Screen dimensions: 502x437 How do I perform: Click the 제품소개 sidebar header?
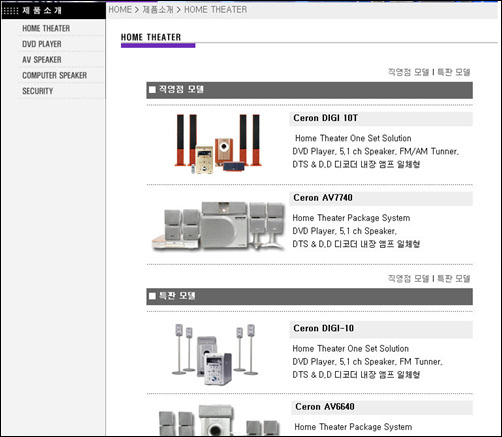coord(53,10)
